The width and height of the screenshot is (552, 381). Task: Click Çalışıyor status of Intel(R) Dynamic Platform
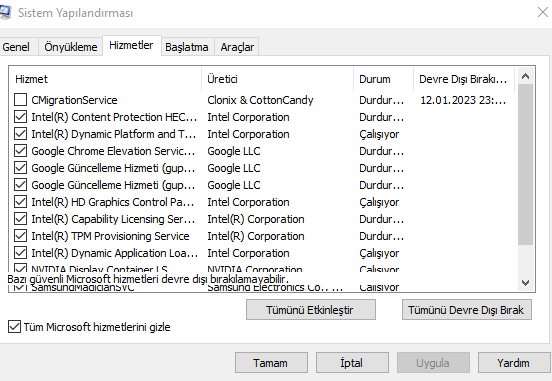[379, 134]
